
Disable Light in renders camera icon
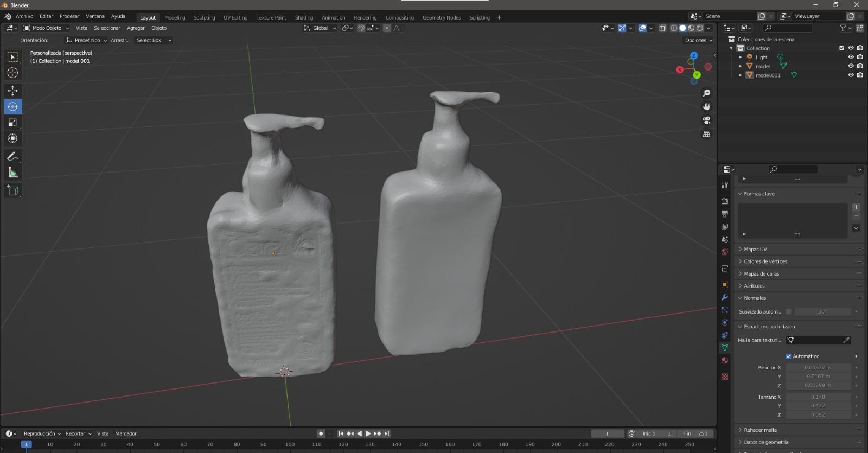point(860,57)
